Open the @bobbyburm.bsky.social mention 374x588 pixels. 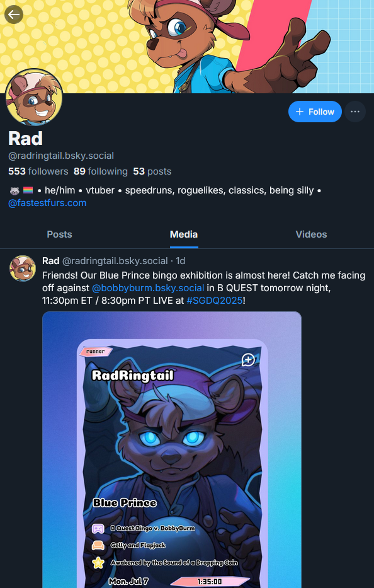pos(148,288)
